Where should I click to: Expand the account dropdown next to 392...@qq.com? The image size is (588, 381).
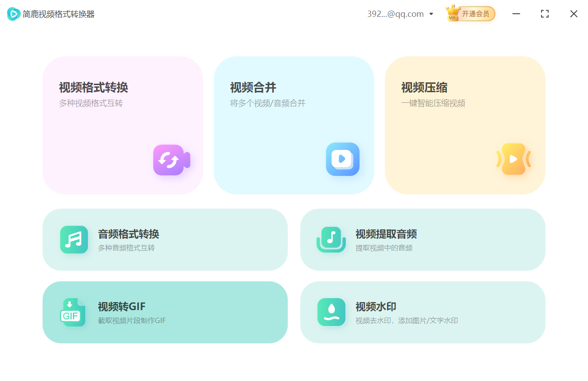(431, 14)
